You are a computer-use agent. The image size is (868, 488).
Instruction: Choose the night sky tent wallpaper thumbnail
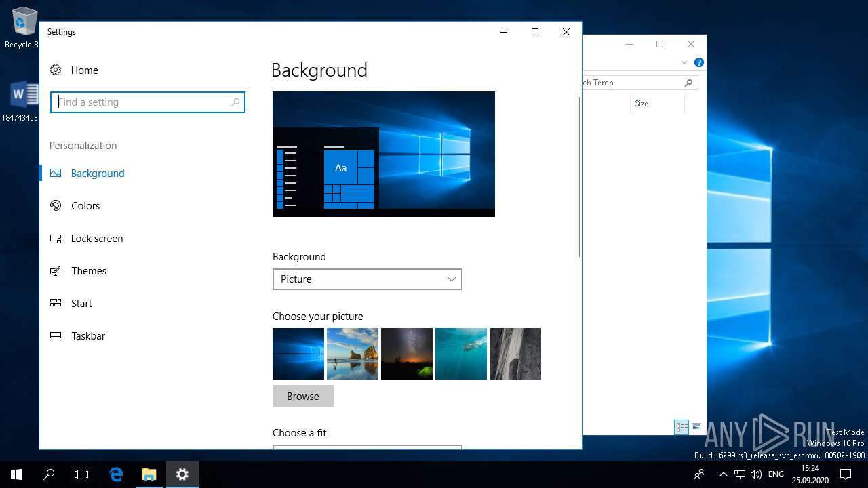click(407, 354)
